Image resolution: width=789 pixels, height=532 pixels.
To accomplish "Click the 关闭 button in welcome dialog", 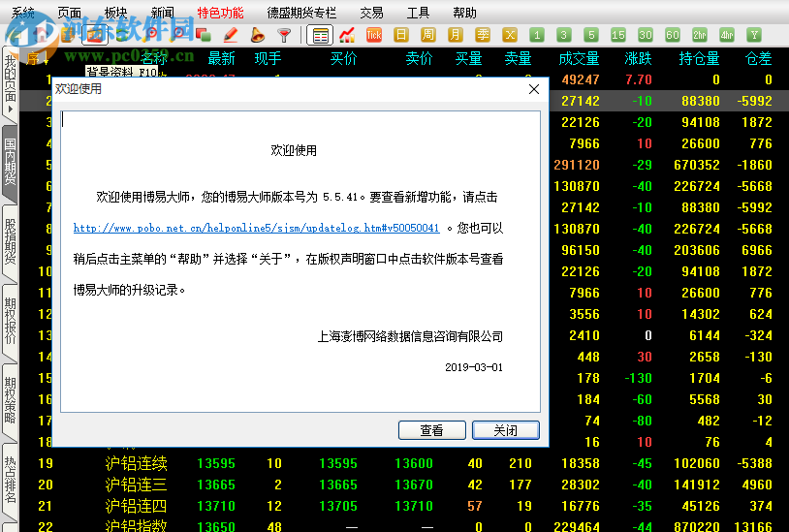I will tap(506, 430).
